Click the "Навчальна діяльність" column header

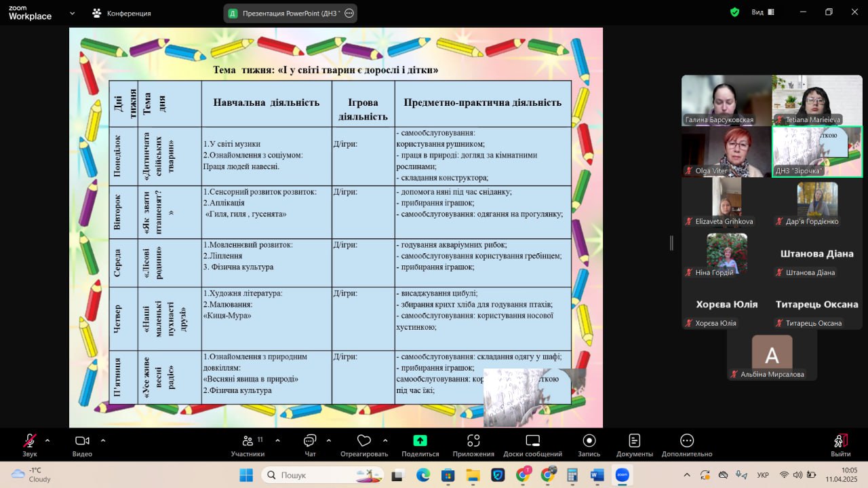267,103
